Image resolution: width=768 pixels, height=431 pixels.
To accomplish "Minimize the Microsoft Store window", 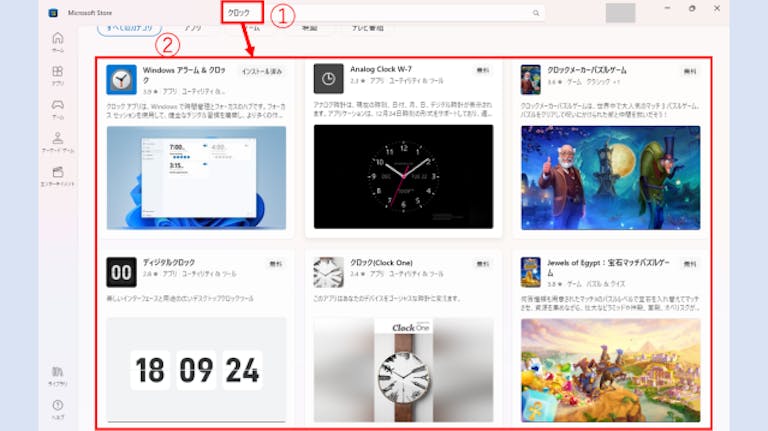I will (667, 8).
